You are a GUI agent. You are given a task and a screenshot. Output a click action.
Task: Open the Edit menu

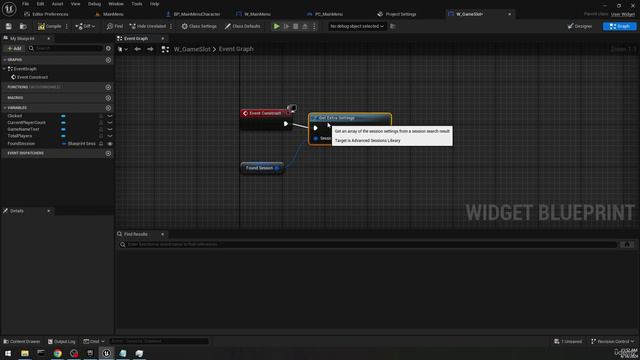click(x=40, y=4)
